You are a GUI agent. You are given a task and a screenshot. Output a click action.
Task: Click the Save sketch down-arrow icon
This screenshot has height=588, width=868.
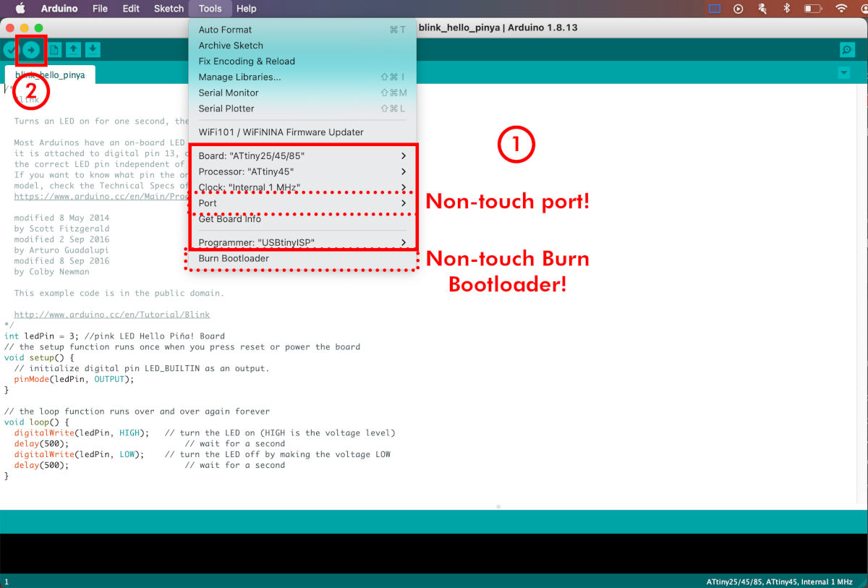(93, 49)
